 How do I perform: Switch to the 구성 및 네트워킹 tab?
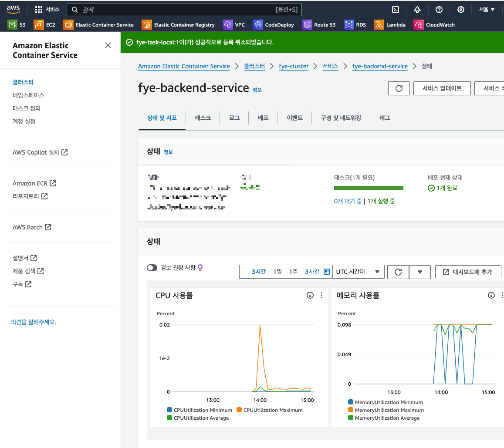click(x=341, y=118)
